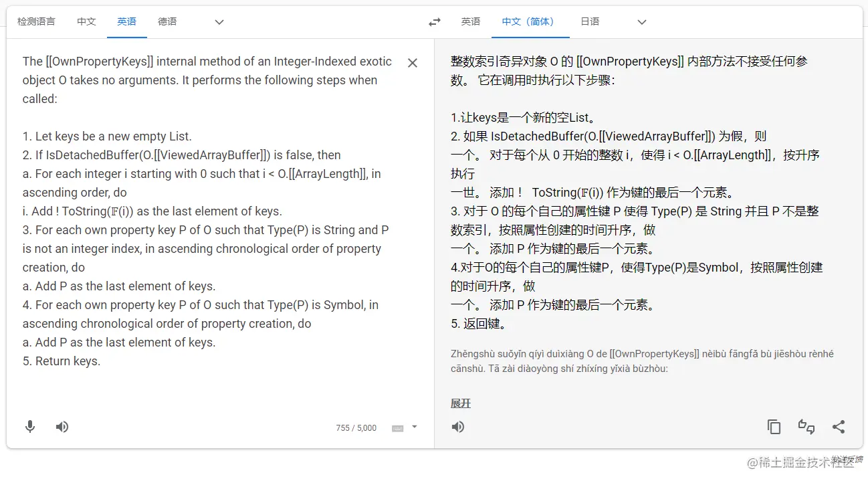Open the virtual keyboard
The height and width of the screenshot is (483, 868).
tap(398, 428)
